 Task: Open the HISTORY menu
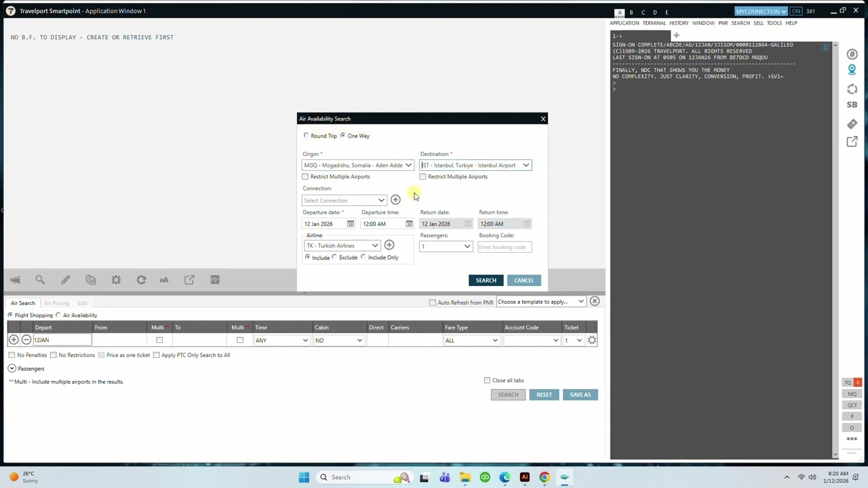(x=679, y=23)
